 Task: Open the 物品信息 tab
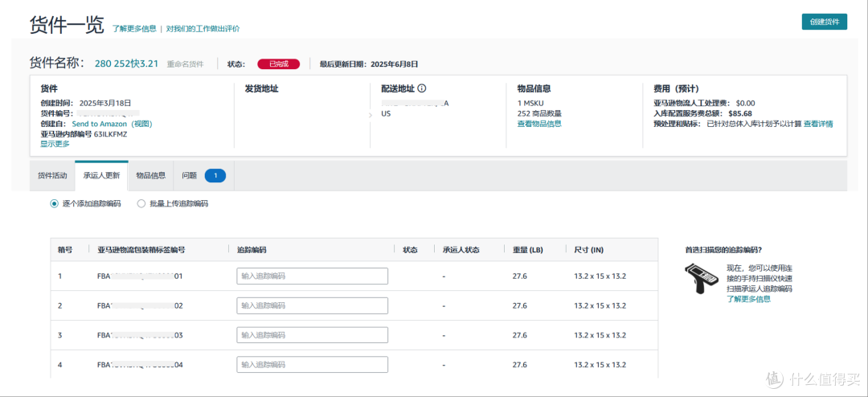point(150,175)
